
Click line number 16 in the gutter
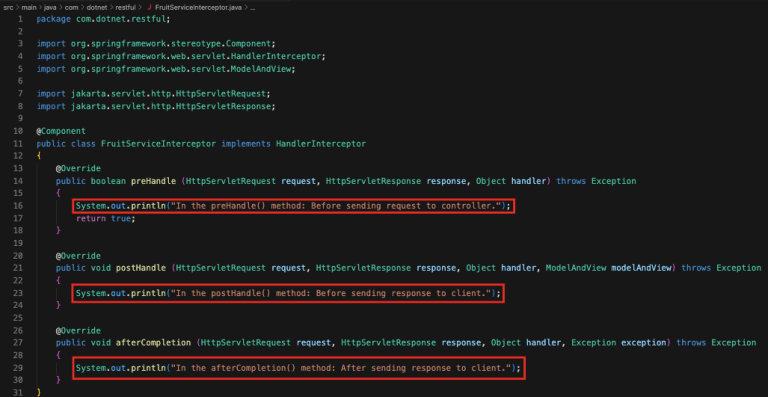[18, 206]
